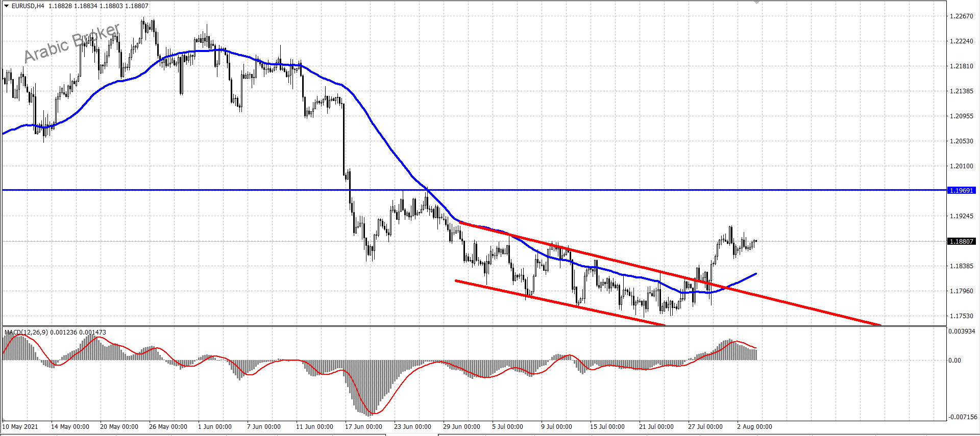Click the current price tag 1.18807
Screen dimensions: 980x436
click(962, 241)
